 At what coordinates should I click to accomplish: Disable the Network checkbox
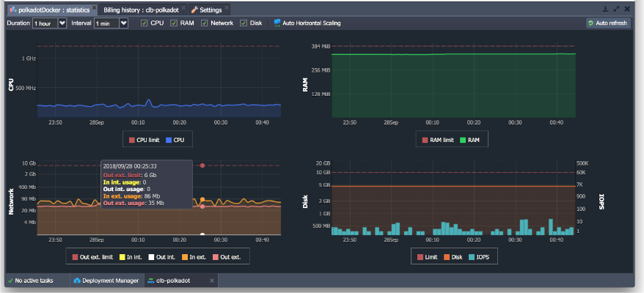click(204, 23)
